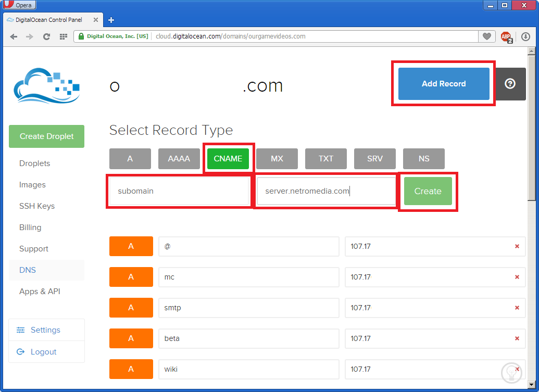
Task: Click the browser Forward arrow
Action: (x=30, y=36)
